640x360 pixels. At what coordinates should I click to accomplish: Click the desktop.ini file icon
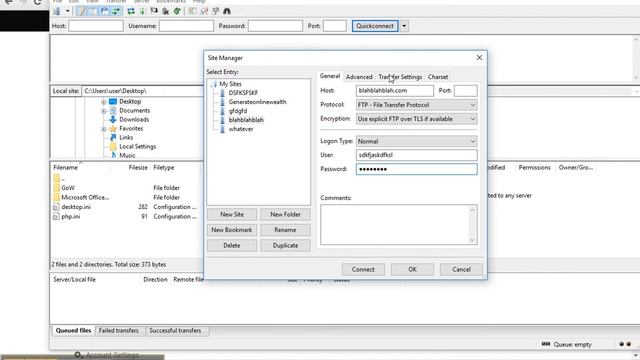click(x=56, y=207)
